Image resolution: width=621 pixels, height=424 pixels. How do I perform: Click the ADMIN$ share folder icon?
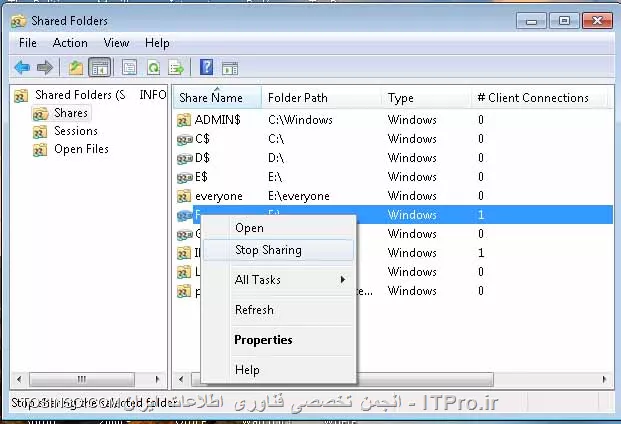tap(184, 120)
